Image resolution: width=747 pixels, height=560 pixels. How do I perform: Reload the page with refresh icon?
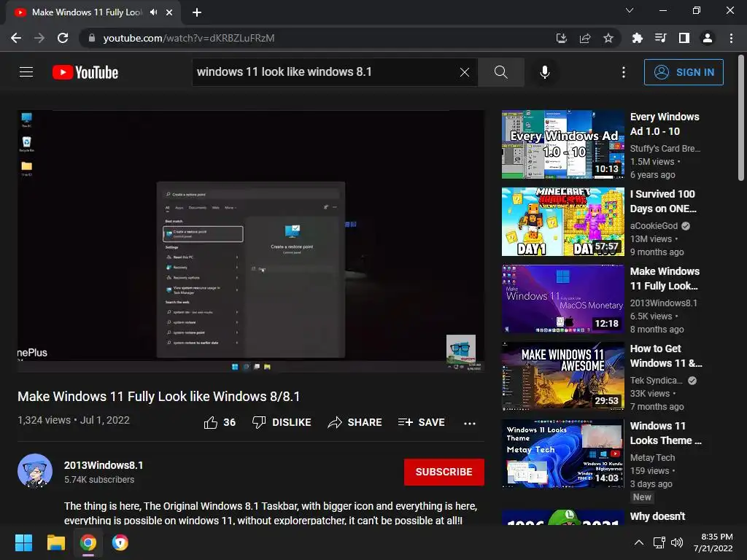pyautogui.click(x=63, y=38)
